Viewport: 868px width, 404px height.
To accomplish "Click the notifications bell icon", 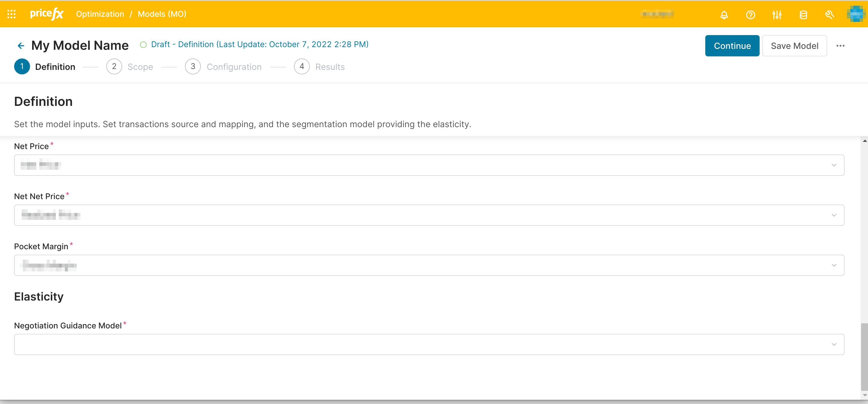I will pyautogui.click(x=724, y=15).
